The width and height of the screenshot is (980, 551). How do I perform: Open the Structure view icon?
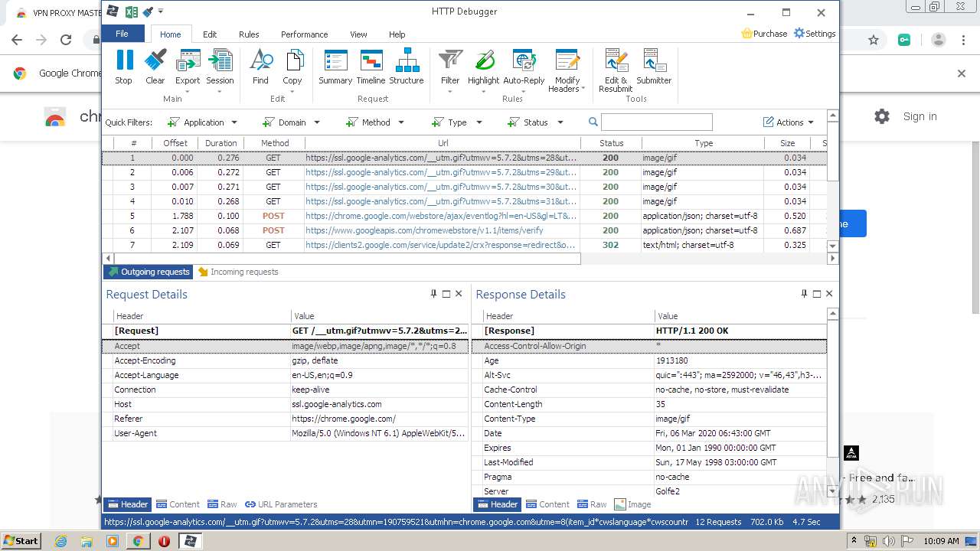(407, 60)
